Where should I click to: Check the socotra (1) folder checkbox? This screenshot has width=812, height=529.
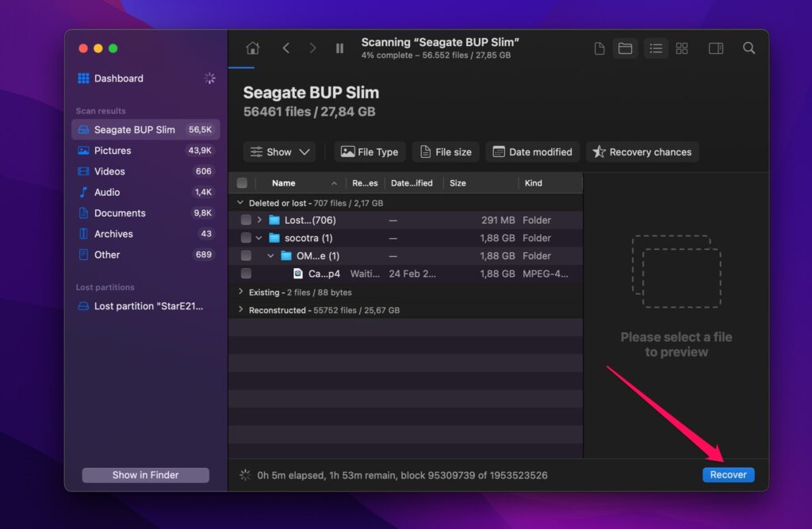point(246,238)
